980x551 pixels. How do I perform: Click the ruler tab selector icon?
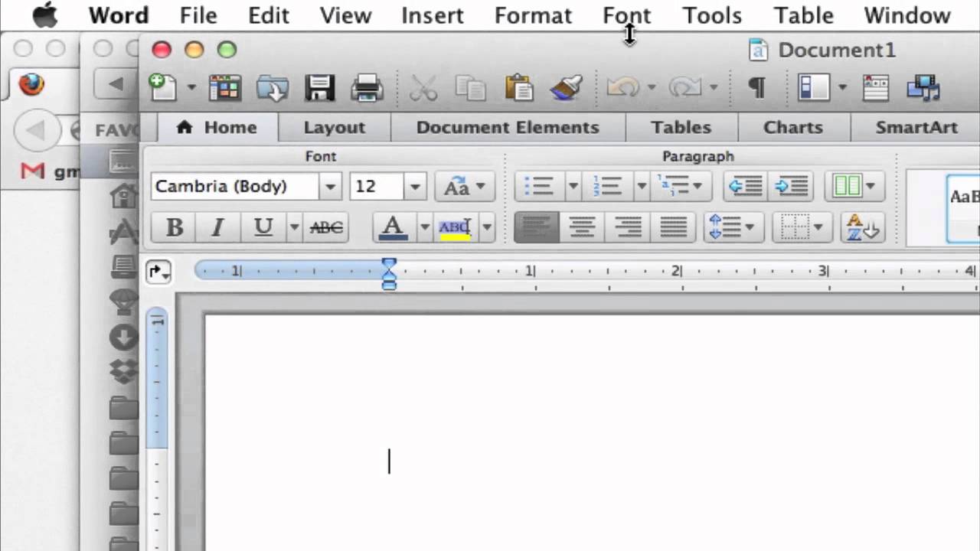point(158,272)
